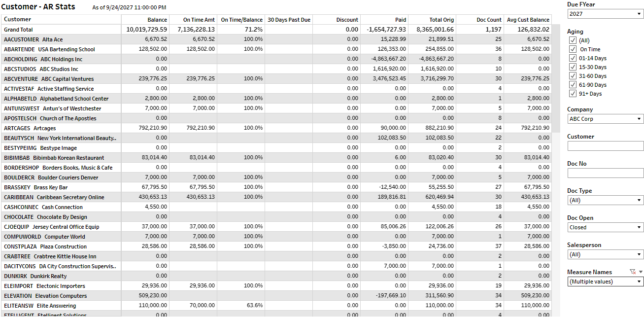This screenshot has height=317, width=644.
Task: Toggle the 91+ Days checkbox
Action: (x=573, y=94)
